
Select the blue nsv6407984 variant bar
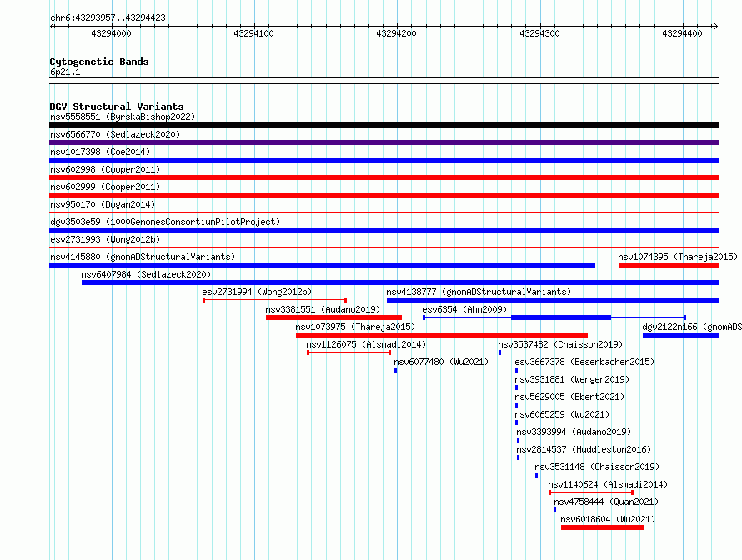click(x=400, y=282)
